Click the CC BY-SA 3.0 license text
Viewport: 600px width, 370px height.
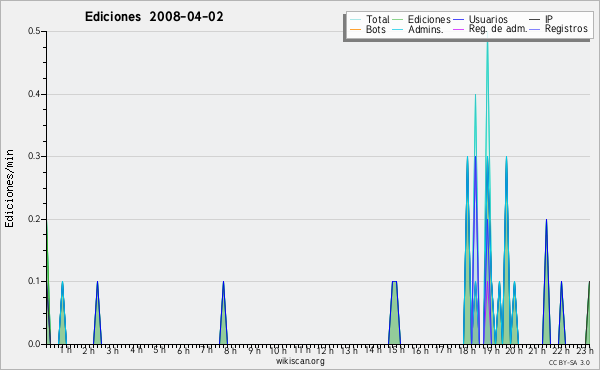[569, 362]
